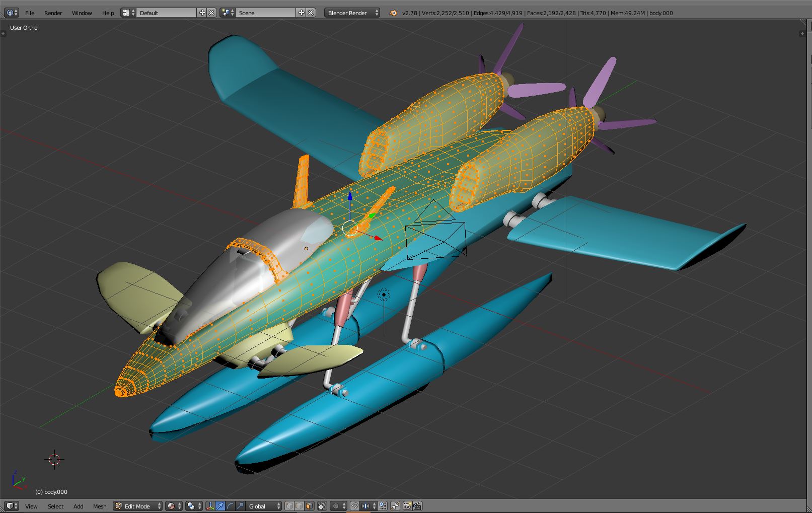Screen dimensions: 812x513
Task: Switch to face select mode
Action: [x=309, y=506]
